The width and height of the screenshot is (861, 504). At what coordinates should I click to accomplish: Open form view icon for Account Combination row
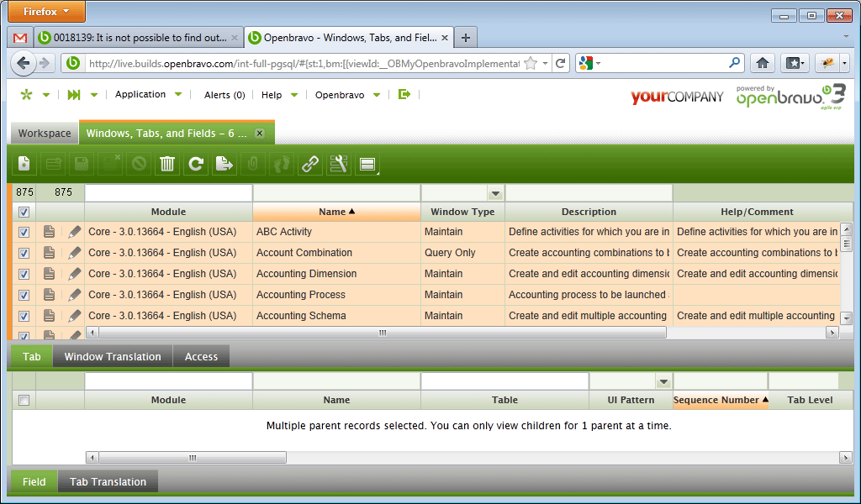(x=50, y=253)
